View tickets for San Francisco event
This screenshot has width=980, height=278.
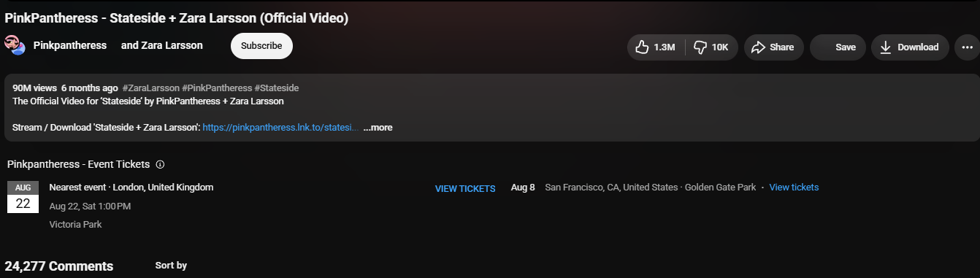[794, 188]
